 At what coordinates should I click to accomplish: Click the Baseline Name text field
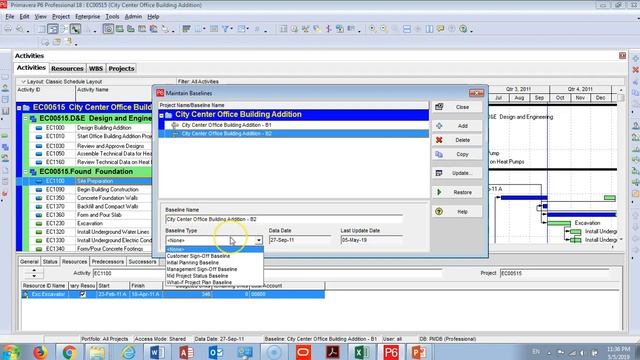tap(284, 219)
